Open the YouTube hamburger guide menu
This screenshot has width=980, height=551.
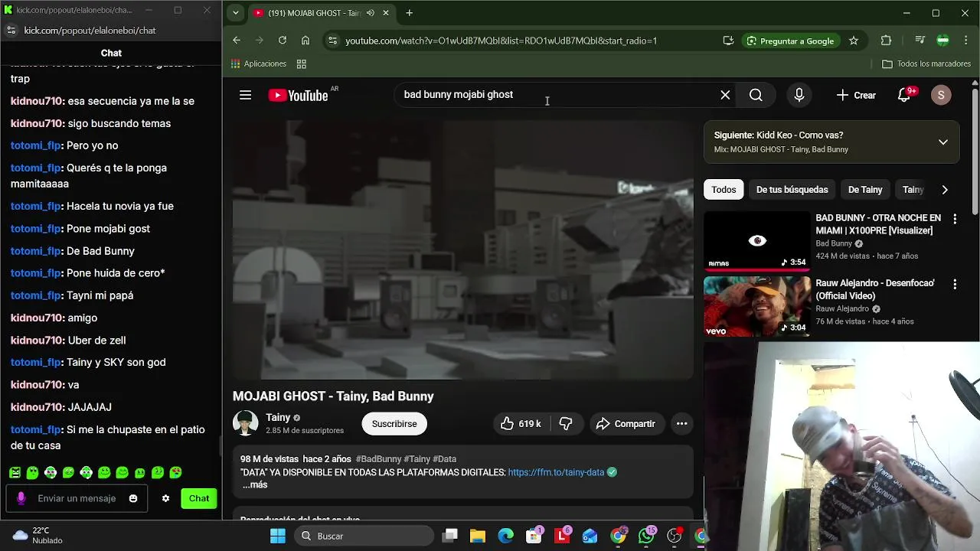tap(245, 95)
